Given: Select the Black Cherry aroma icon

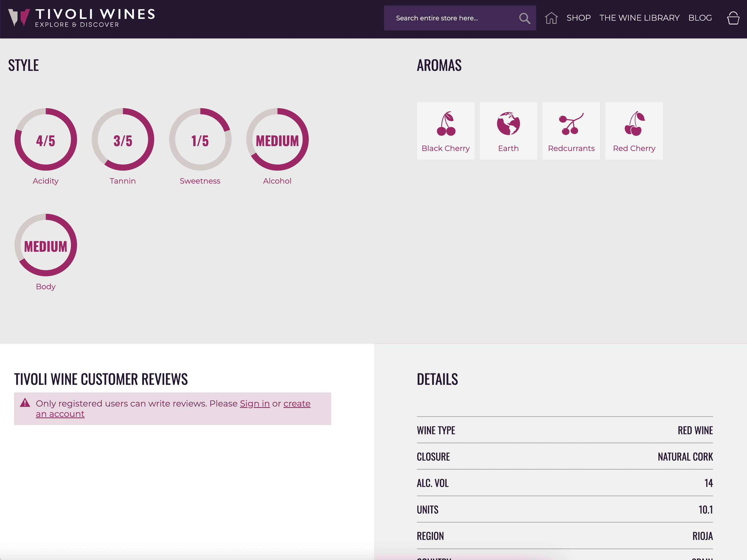Looking at the screenshot, I should pyautogui.click(x=445, y=124).
